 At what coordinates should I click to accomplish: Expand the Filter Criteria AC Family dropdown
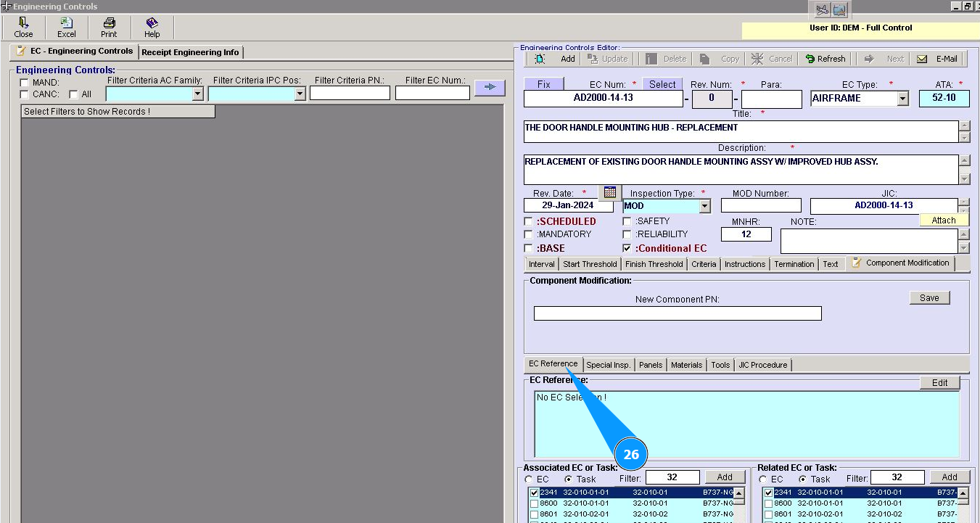[197, 94]
